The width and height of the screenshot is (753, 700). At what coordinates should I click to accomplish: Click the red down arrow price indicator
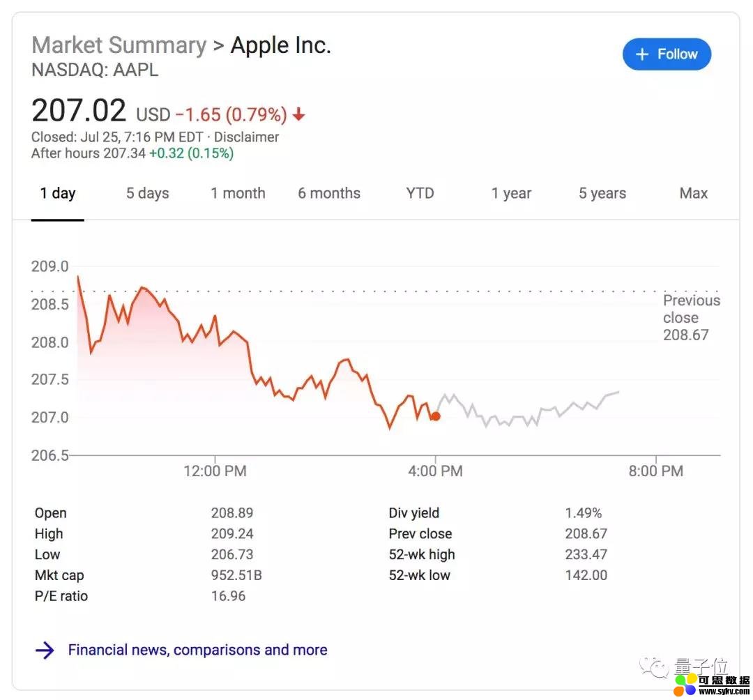click(298, 114)
